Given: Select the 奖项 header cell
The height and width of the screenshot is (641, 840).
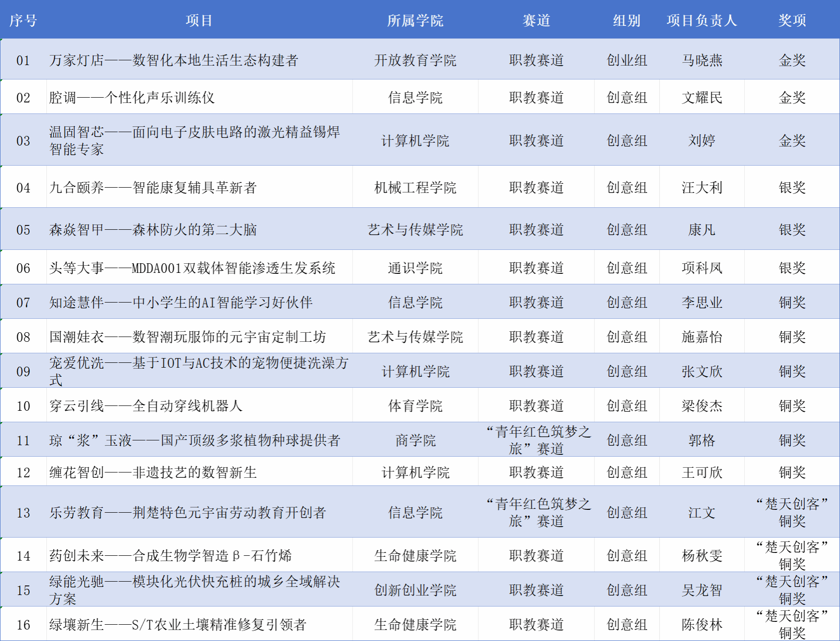Looking at the screenshot, I should click(792, 21).
